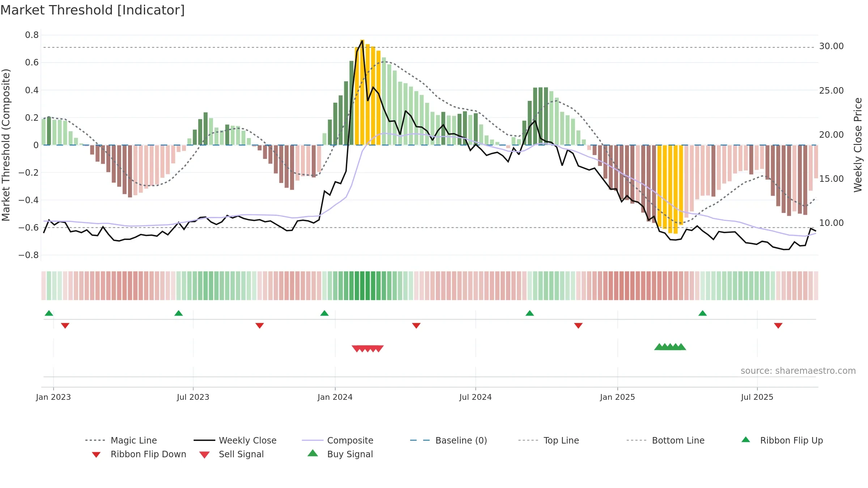
Task: Click the tallest yellow bar at the 2024 peak
Action: coord(362,92)
